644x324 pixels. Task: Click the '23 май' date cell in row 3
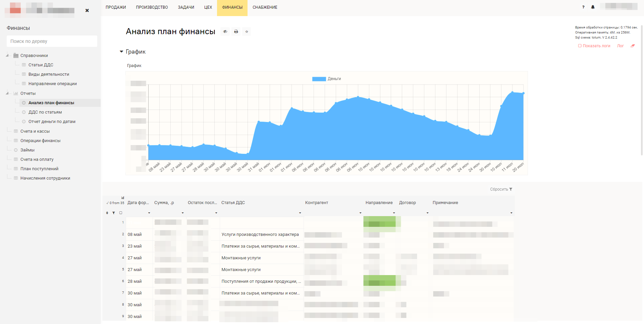pyautogui.click(x=139, y=246)
